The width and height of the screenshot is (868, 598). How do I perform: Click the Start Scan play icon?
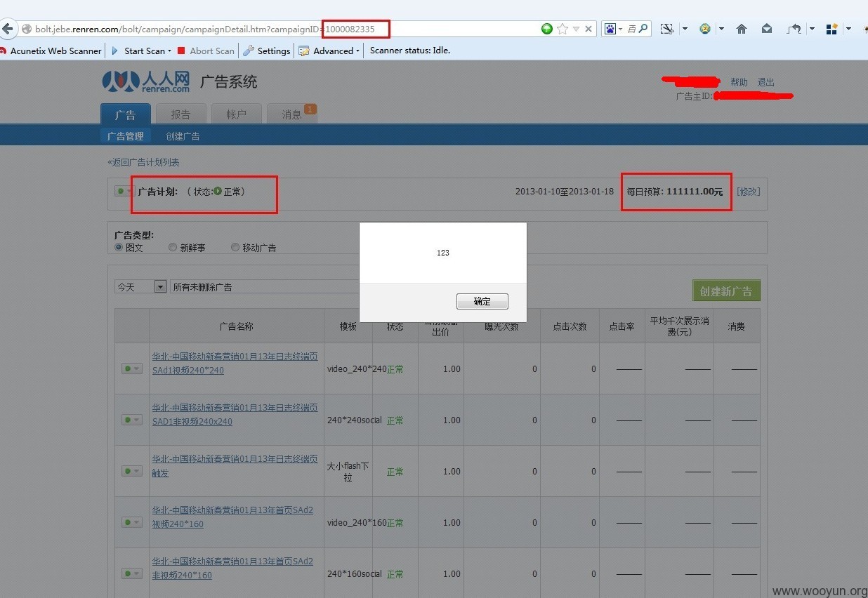(115, 51)
